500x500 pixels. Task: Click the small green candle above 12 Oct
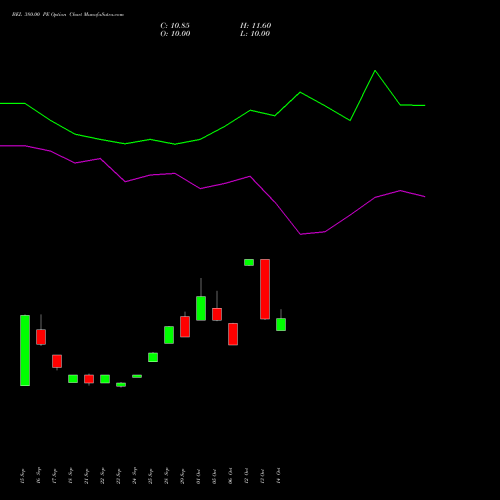[x=249, y=262]
